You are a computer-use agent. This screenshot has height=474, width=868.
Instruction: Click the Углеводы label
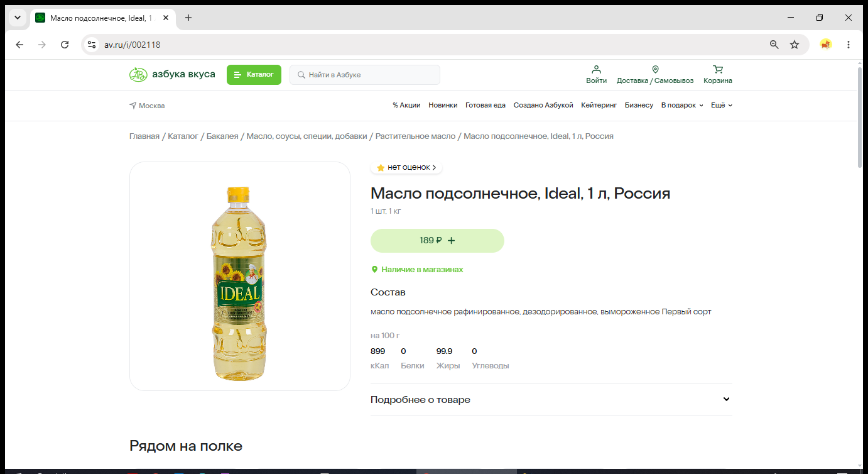(x=491, y=366)
